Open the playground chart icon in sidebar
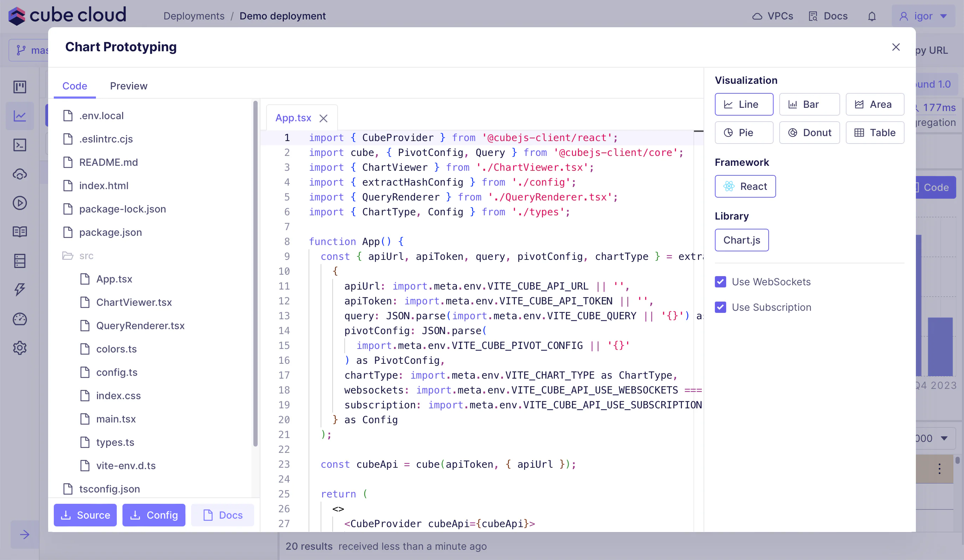 [19, 116]
